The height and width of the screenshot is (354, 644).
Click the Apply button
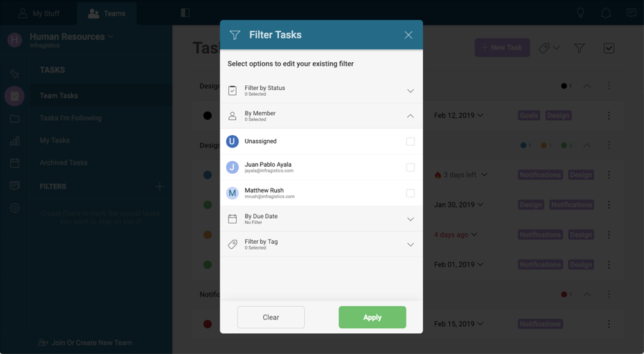pyautogui.click(x=372, y=318)
